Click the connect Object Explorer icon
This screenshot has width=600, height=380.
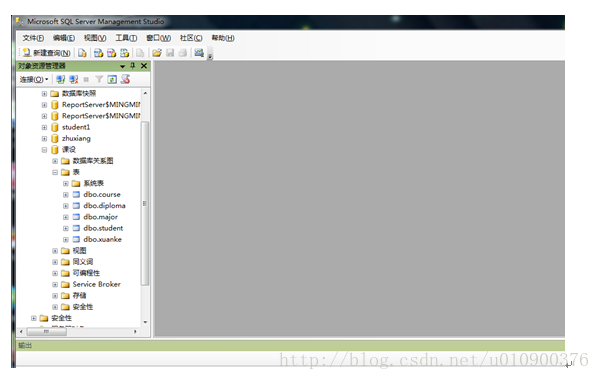click(60, 79)
